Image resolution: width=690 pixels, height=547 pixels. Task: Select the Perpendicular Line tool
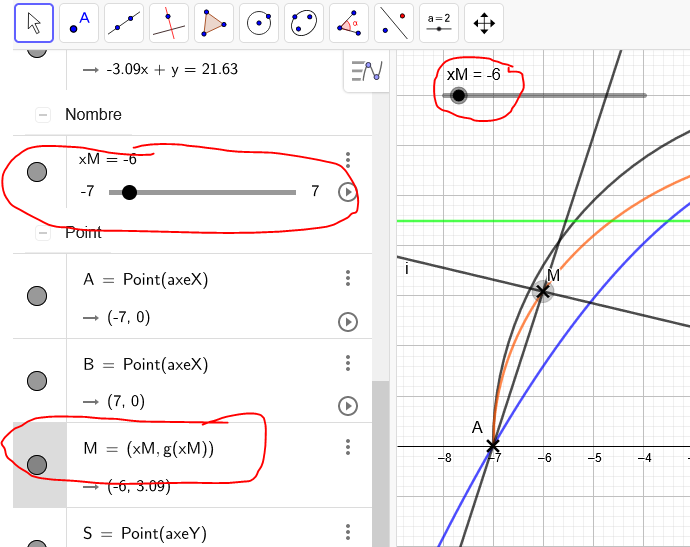(169, 23)
